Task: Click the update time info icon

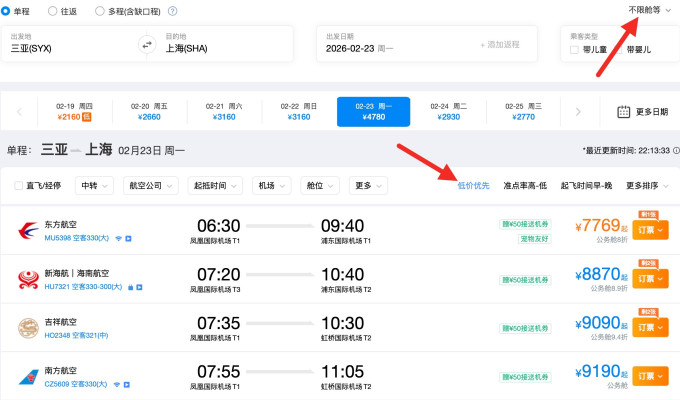Action: click(676, 151)
